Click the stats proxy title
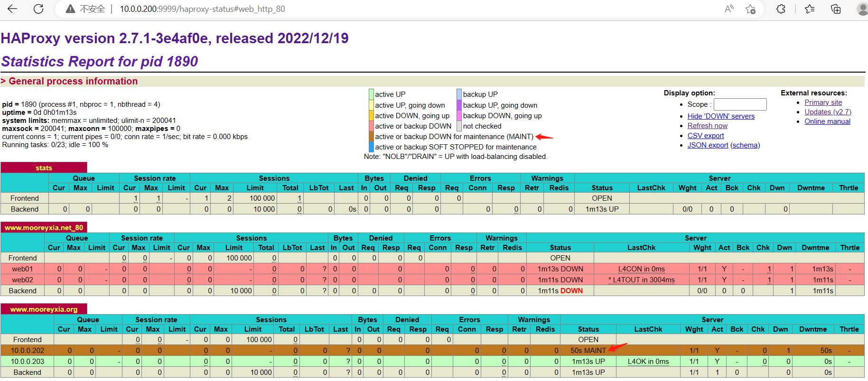Image resolution: width=868 pixels, height=381 pixels. [x=44, y=167]
